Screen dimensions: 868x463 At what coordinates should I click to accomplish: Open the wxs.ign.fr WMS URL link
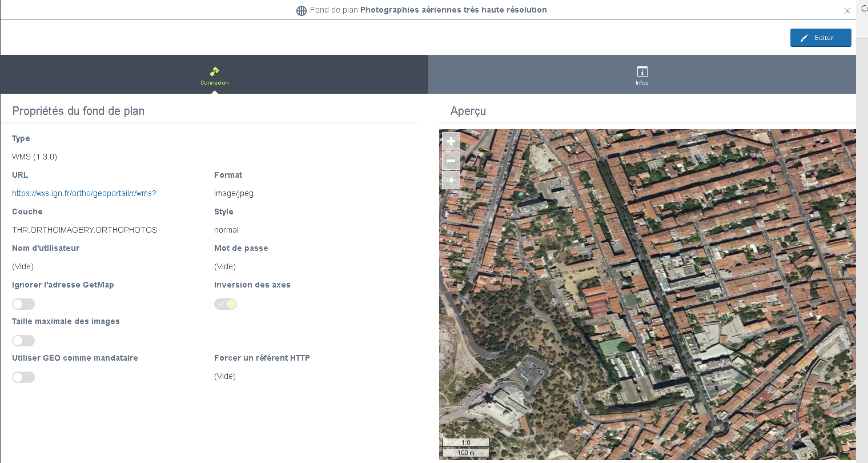pyautogui.click(x=84, y=193)
